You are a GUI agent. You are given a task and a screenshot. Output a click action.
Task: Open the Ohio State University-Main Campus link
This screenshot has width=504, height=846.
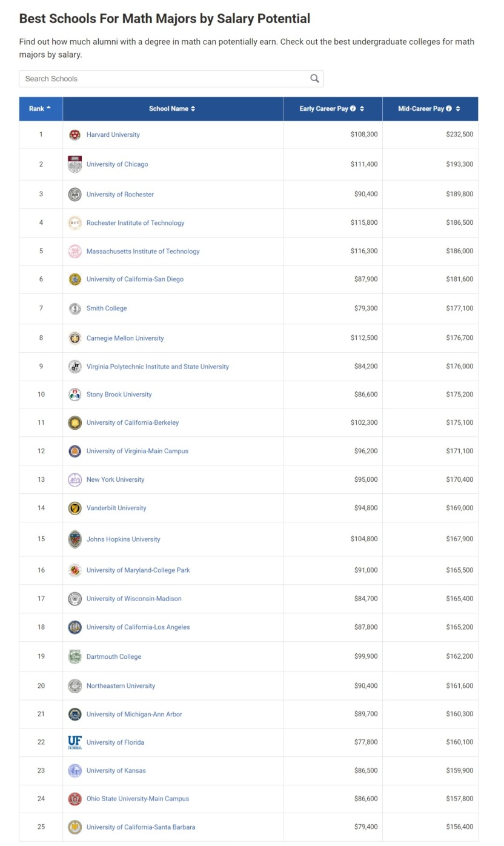pos(138,799)
